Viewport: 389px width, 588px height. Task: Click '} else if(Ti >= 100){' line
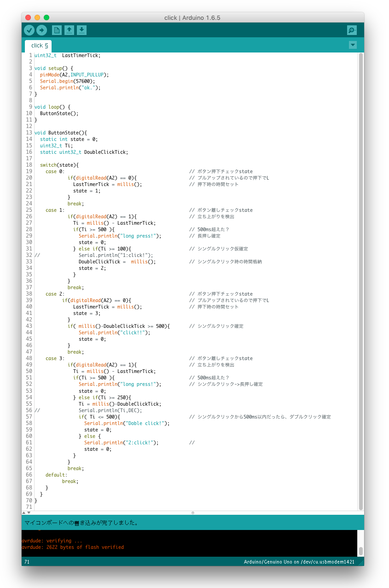tap(102, 249)
